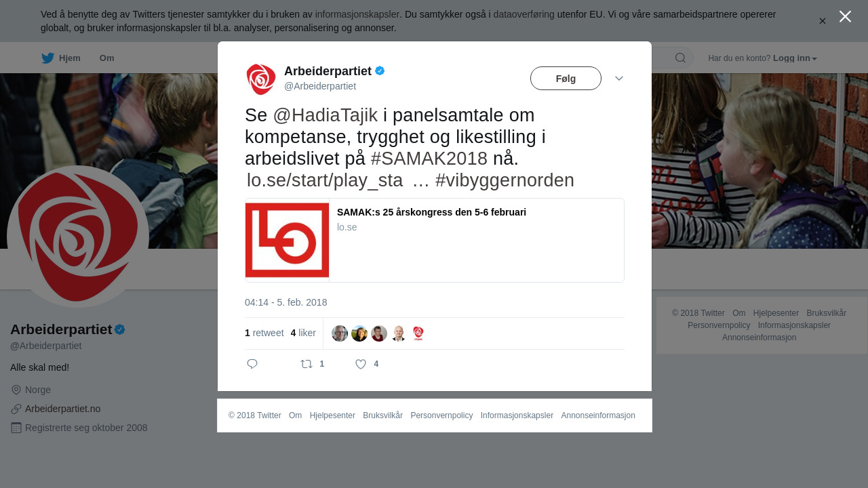This screenshot has width=868, height=488.
Task: Open the @HadiaTajik mention link
Action: click(x=325, y=115)
